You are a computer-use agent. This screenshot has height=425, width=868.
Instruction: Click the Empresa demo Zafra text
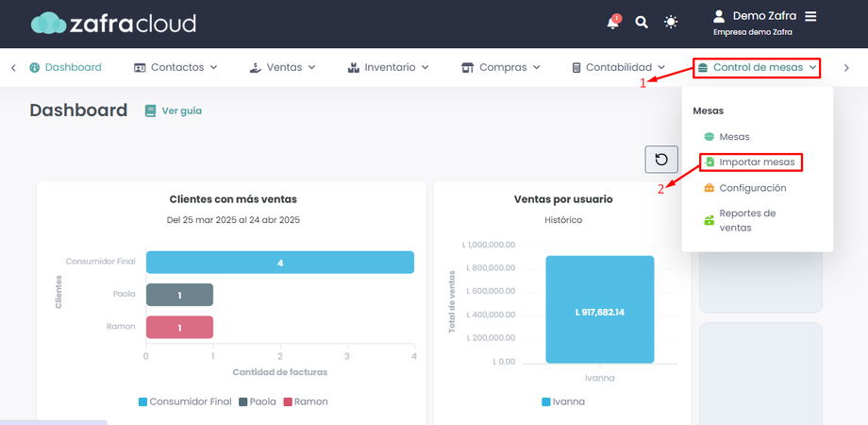pos(752,32)
